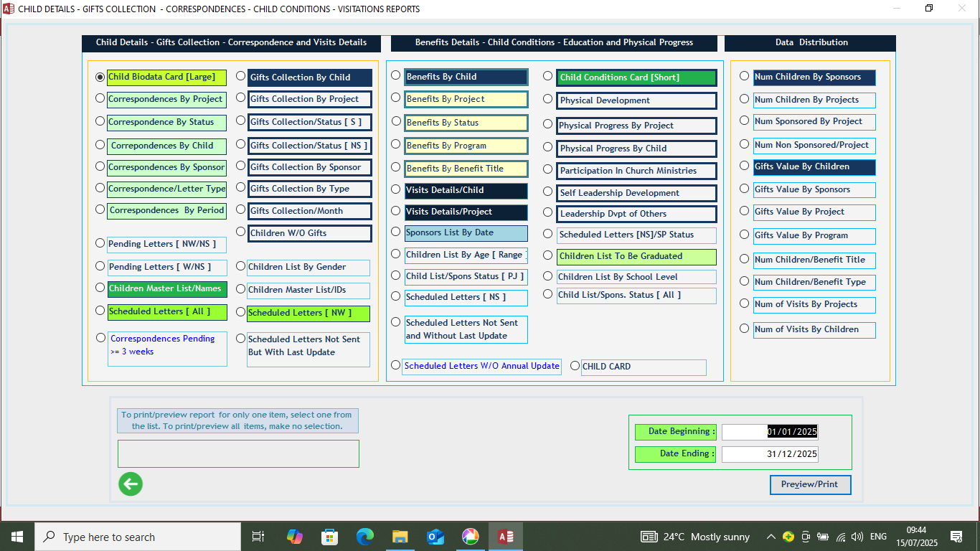Open File Explorer from the taskbar
Image resolution: width=980 pixels, height=551 pixels.
pyautogui.click(x=400, y=537)
